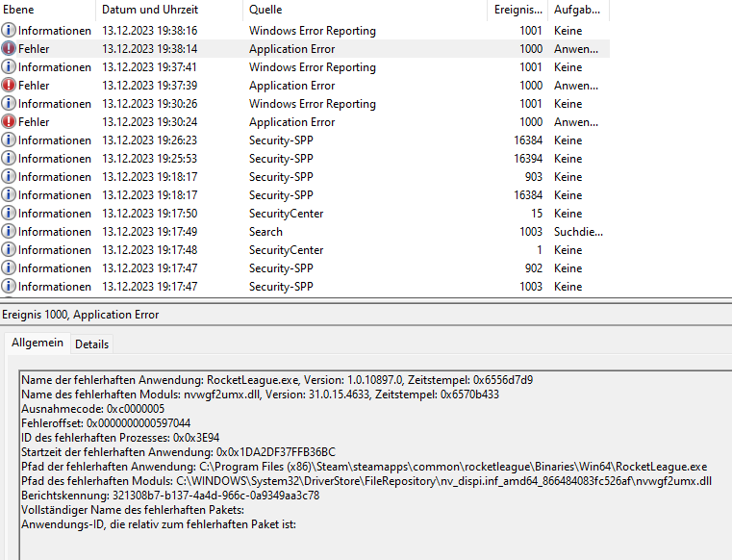Switch to the Allgemein tab
732x560 pixels.
tap(38, 343)
